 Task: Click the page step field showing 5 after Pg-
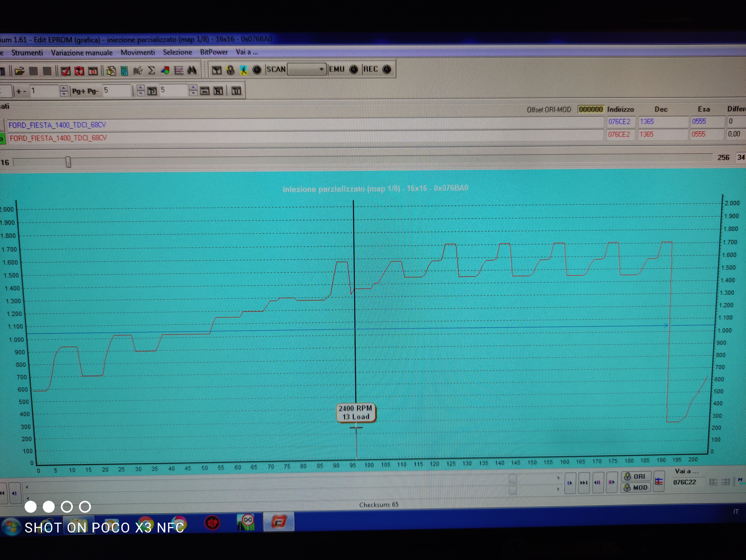pyautogui.click(x=117, y=90)
